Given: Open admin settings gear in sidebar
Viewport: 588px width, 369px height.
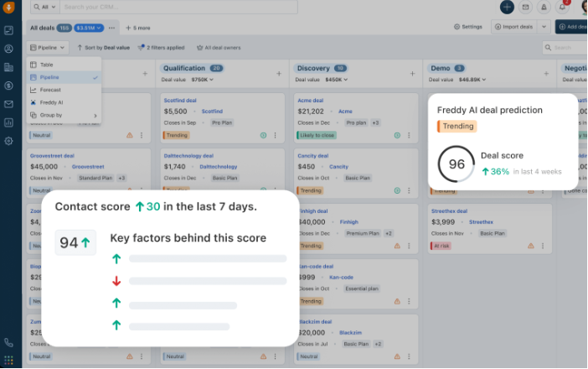Looking at the screenshot, I should tap(8, 140).
